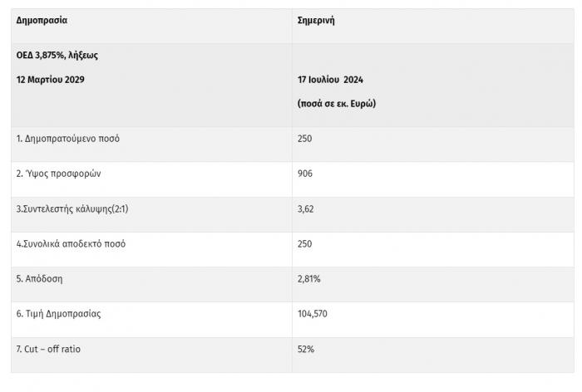Select the Δημοπρατούμενο ποσό row label

(x=68, y=139)
